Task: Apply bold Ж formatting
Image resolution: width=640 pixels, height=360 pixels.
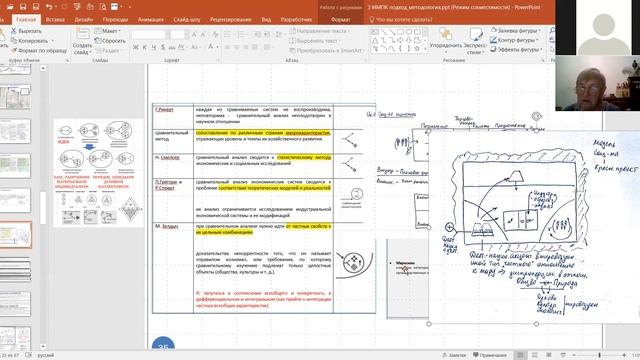Action: (x=136, y=48)
